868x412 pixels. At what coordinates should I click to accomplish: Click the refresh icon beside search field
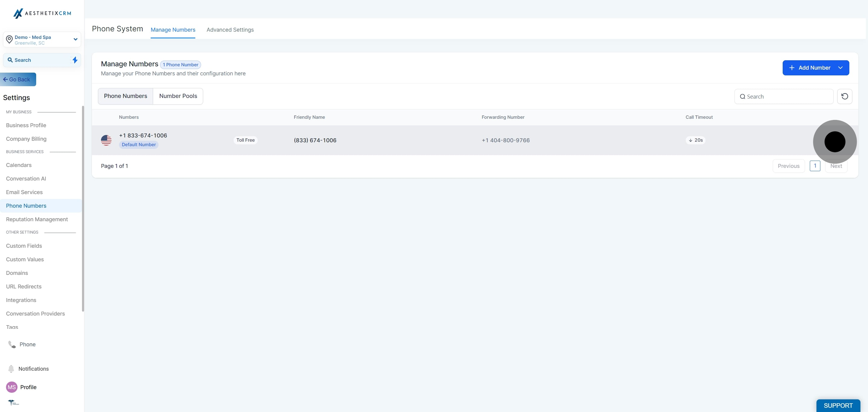(x=844, y=96)
